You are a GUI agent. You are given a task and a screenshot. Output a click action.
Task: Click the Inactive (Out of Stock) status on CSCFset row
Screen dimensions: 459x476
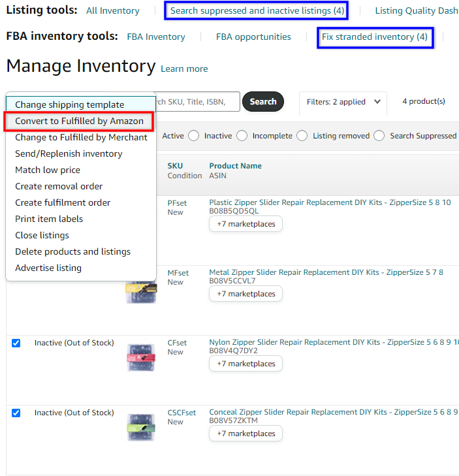[x=74, y=413]
